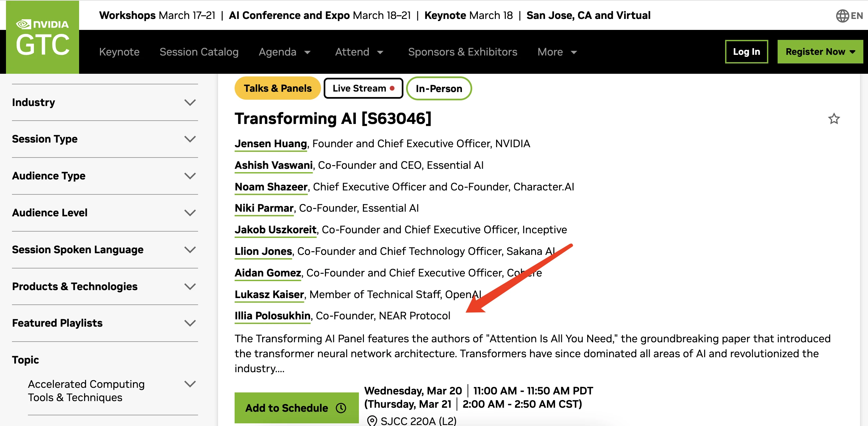Click the NVIDIA GTC logo
Viewport: 868px width, 426px height.
click(x=43, y=37)
